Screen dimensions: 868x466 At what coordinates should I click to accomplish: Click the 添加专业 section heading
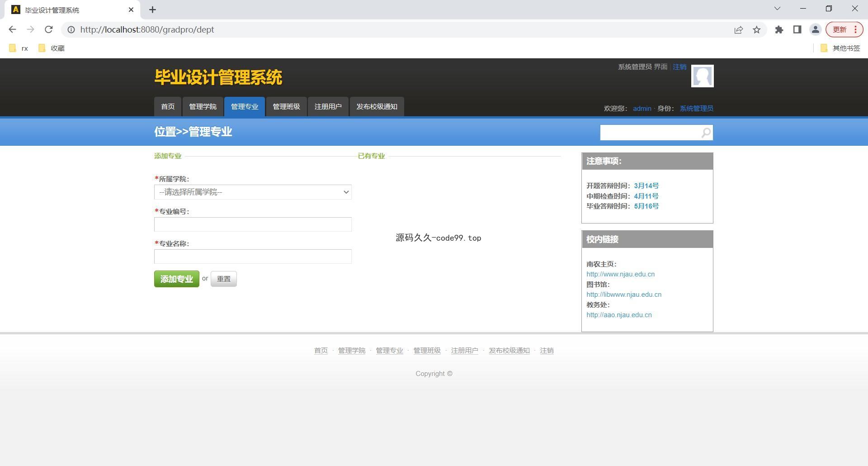[x=168, y=156]
